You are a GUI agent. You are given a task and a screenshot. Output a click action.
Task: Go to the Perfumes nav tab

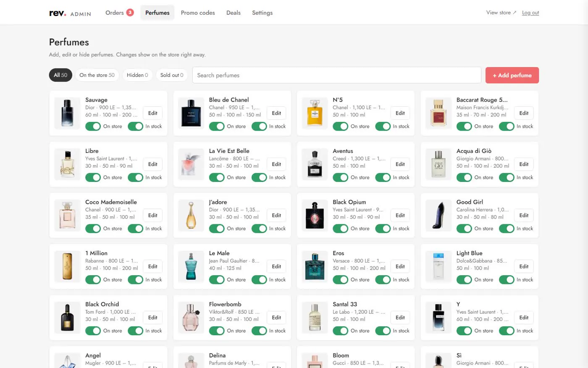coord(157,13)
